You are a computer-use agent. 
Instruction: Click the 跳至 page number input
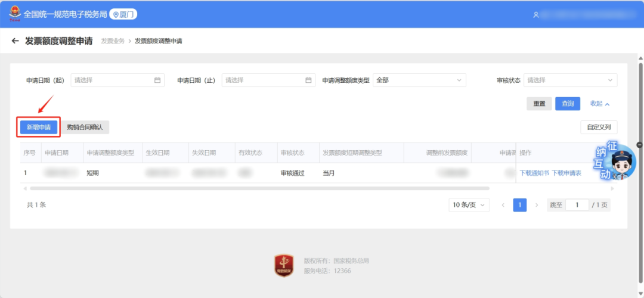point(577,205)
